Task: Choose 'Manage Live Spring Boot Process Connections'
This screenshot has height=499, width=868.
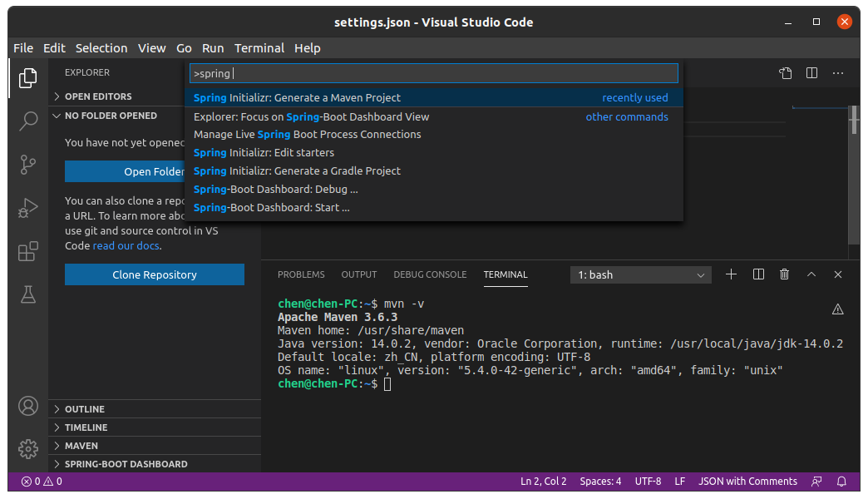Action: pos(433,135)
